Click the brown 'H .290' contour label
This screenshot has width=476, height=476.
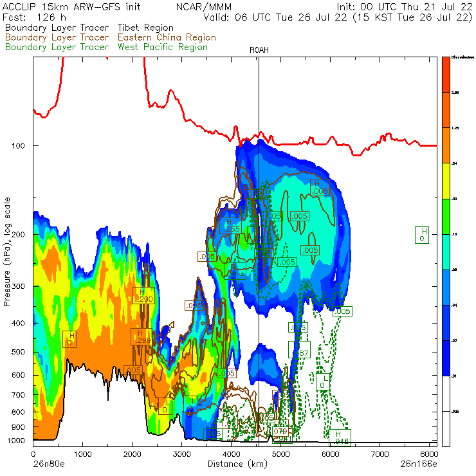[143, 295]
